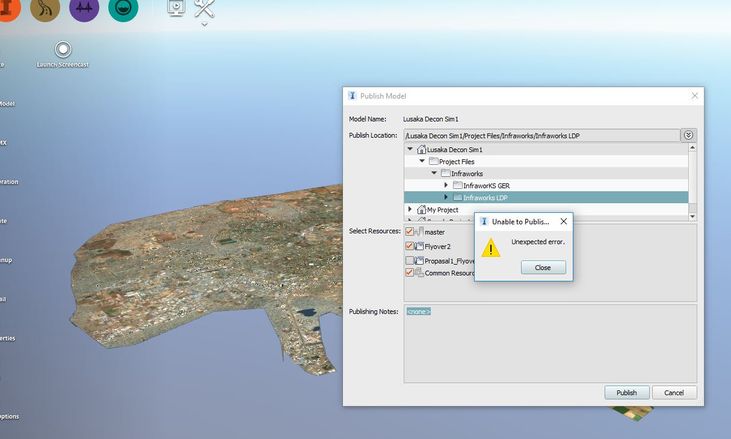Toggle the Common Resources checkbox
The width and height of the screenshot is (731, 439).
(409, 273)
